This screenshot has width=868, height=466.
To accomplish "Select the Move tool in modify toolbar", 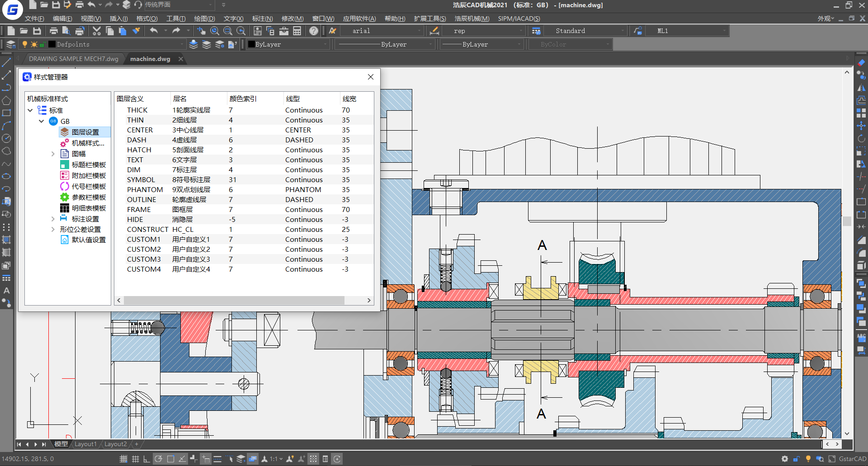I will click(861, 126).
